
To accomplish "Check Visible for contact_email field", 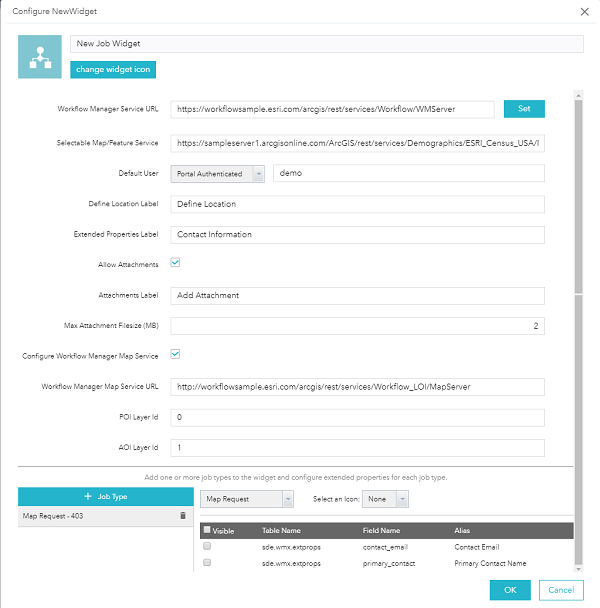I will [x=208, y=547].
